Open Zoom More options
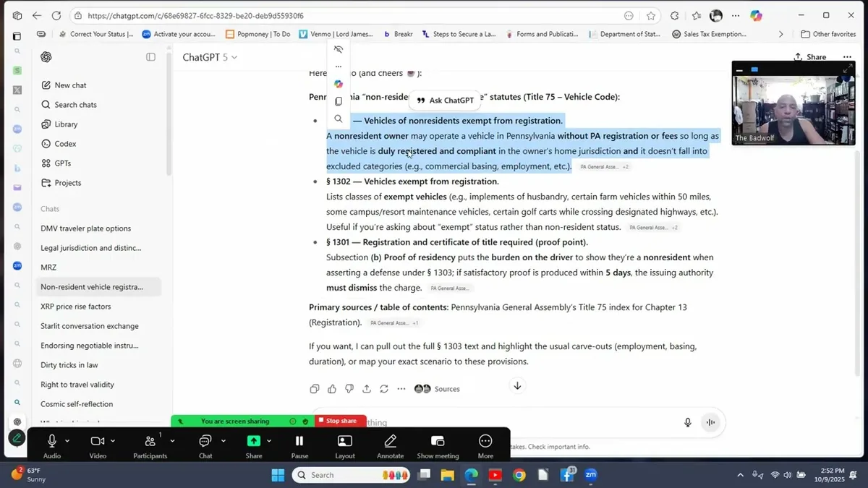This screenshot has height=488, width=868. click(x=485, y=445)
